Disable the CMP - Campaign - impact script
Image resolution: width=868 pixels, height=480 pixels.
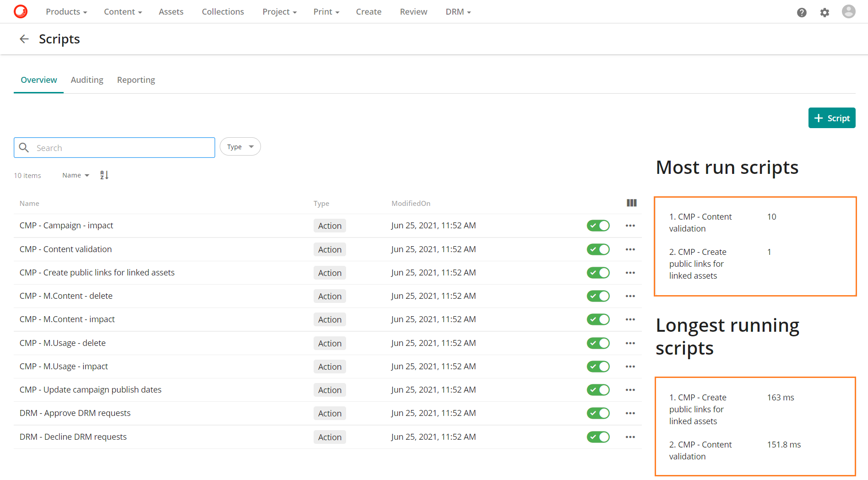click(x=598, y=226)
